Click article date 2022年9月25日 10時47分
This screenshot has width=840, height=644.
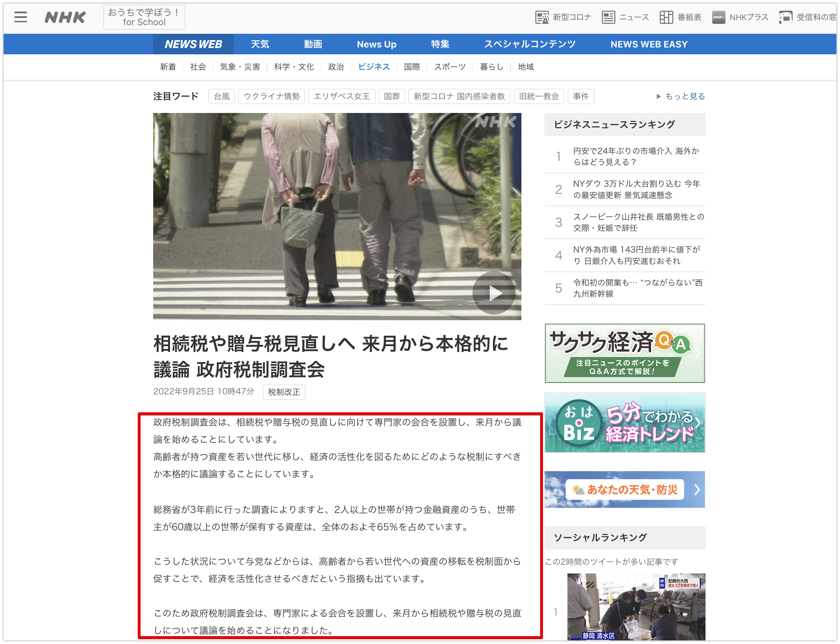(x=204, y=391)
